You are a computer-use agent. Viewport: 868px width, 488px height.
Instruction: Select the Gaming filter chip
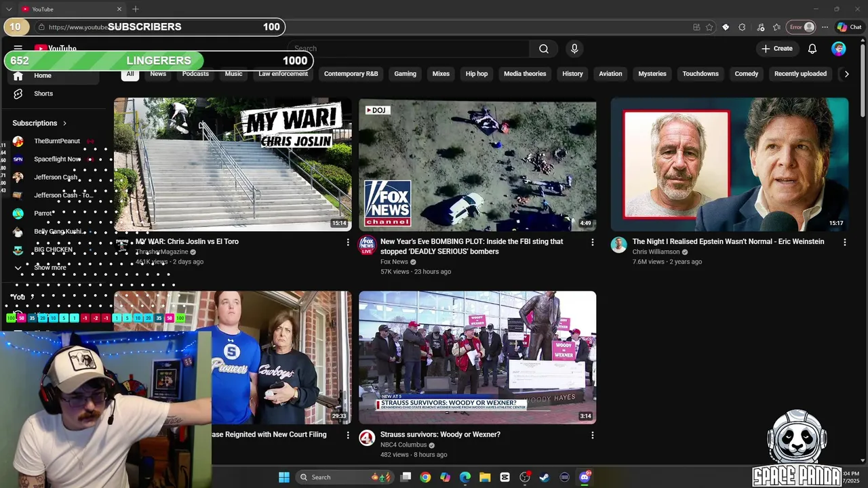tap(405, 74)
